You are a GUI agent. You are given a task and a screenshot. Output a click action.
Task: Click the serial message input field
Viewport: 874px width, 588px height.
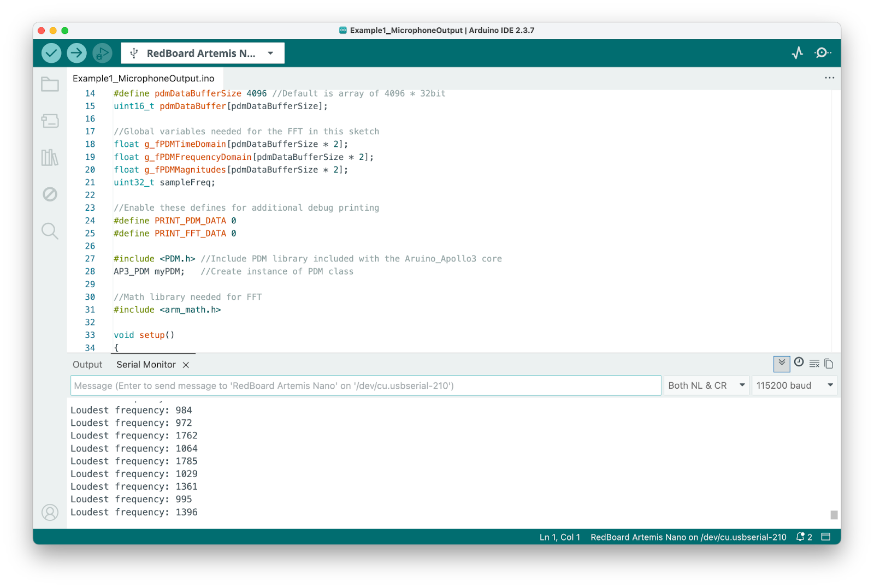pyautogui.click(x=365, y=385)
